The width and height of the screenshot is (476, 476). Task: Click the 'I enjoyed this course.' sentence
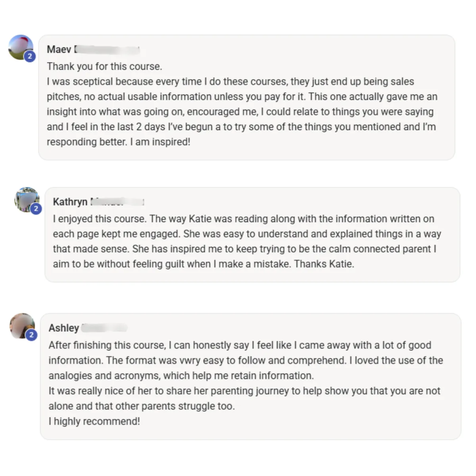click(x=99, y=219)
